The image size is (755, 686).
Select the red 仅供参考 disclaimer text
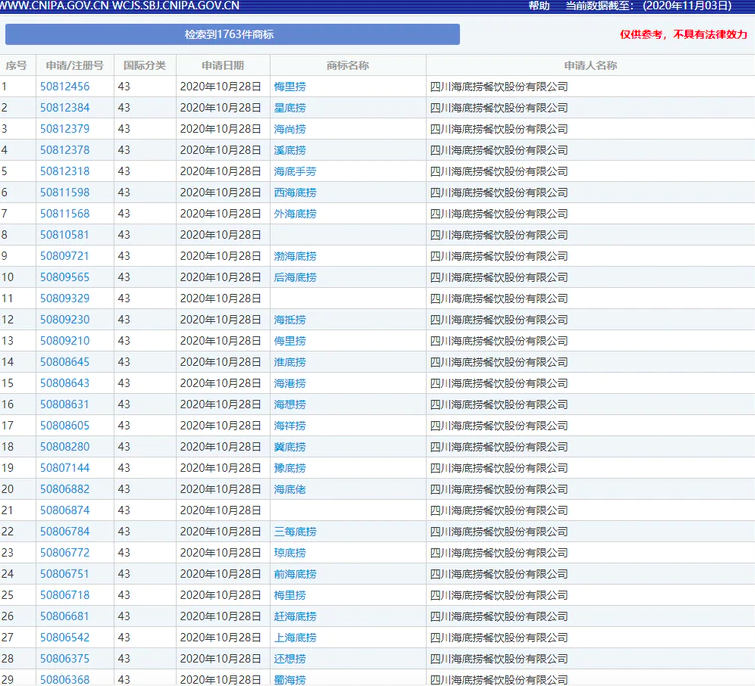click(x=683, y=34)
